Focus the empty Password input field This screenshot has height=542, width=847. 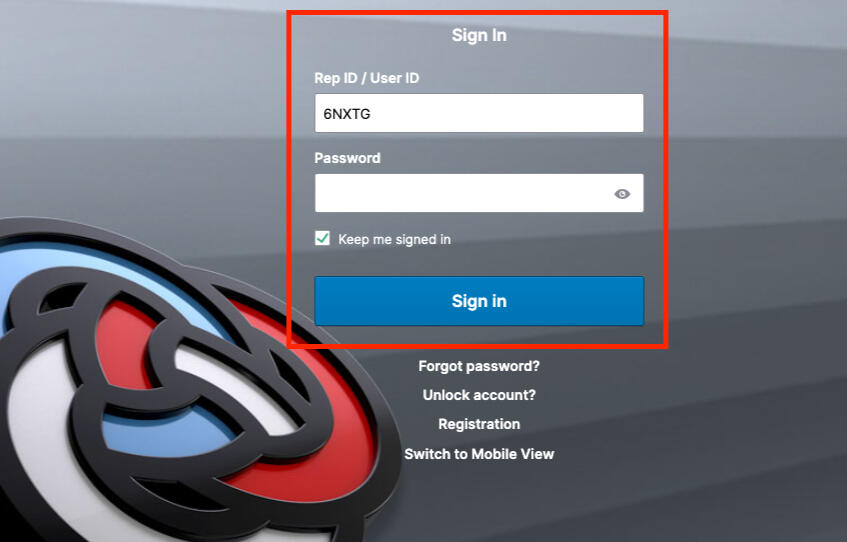point(479,193)
